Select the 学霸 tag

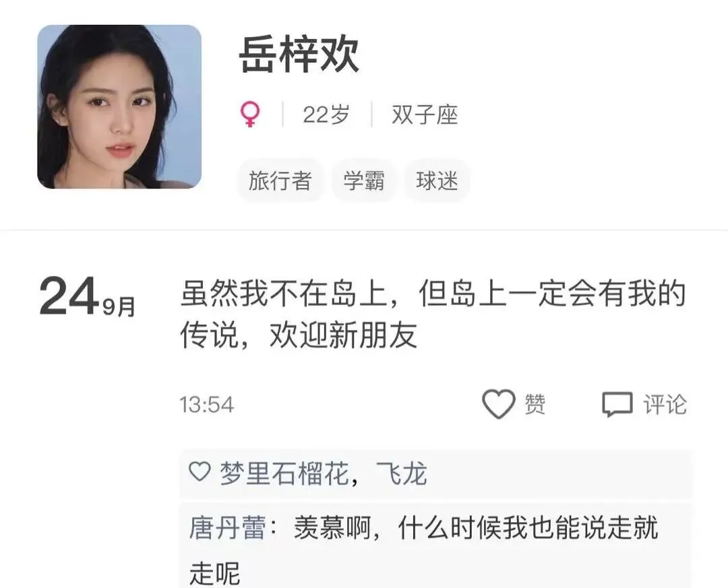[x=364, y=181]
